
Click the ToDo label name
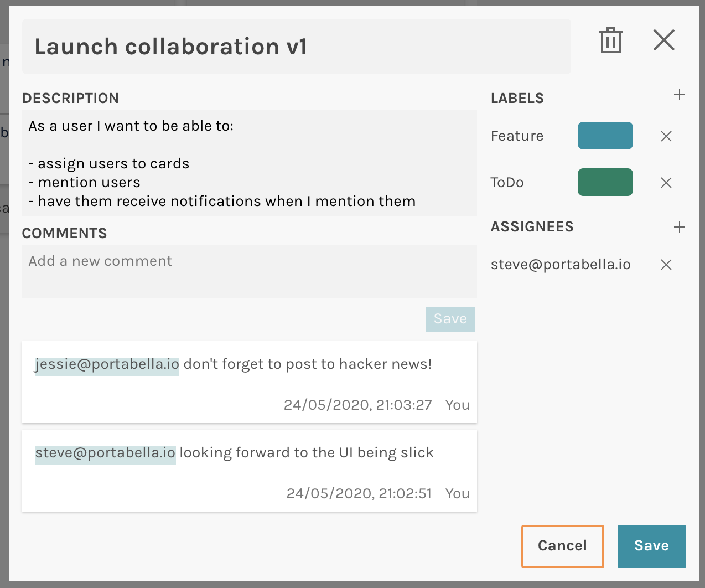click(x=507, y=183)
